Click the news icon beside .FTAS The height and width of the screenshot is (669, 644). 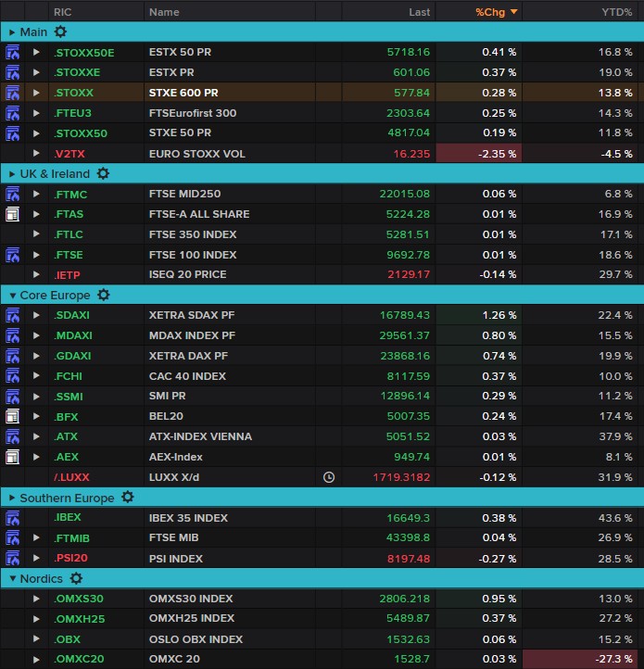pyautogui.click(x=13, y=214)
